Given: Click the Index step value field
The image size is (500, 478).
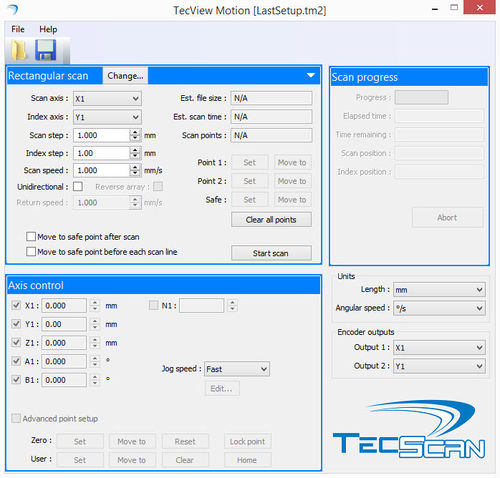Looking at the screenshot, I should 101,153.
